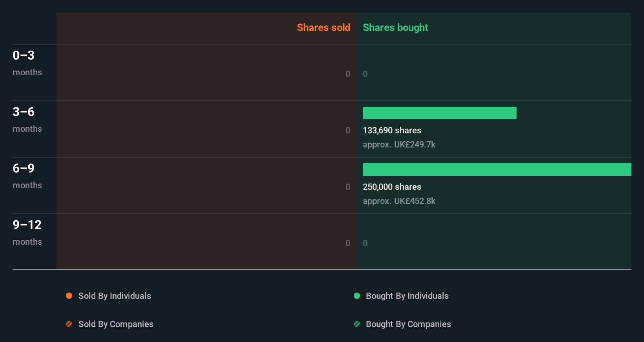Select the 9–12 months row label
644x342 pixels.
pos(27,232)
